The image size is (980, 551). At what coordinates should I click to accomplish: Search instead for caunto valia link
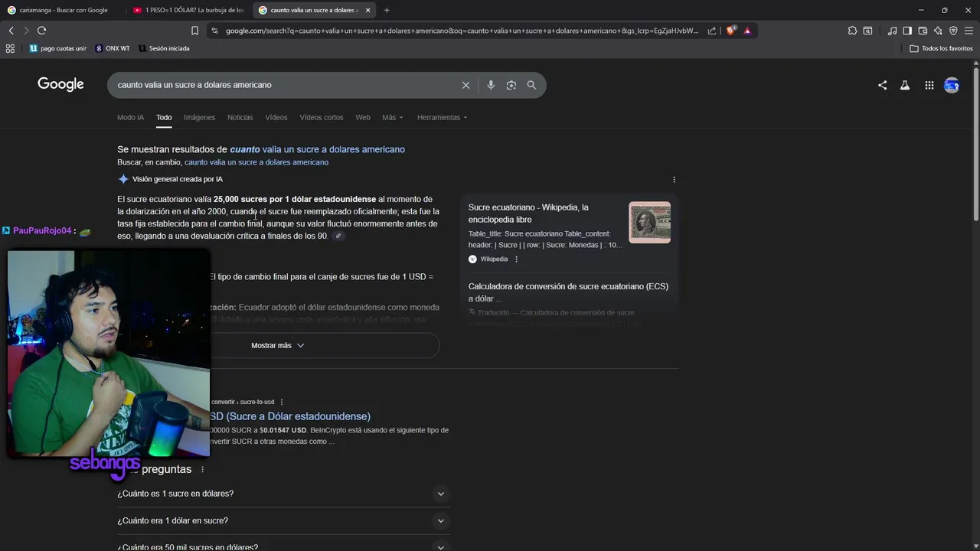tap(256, 162)
